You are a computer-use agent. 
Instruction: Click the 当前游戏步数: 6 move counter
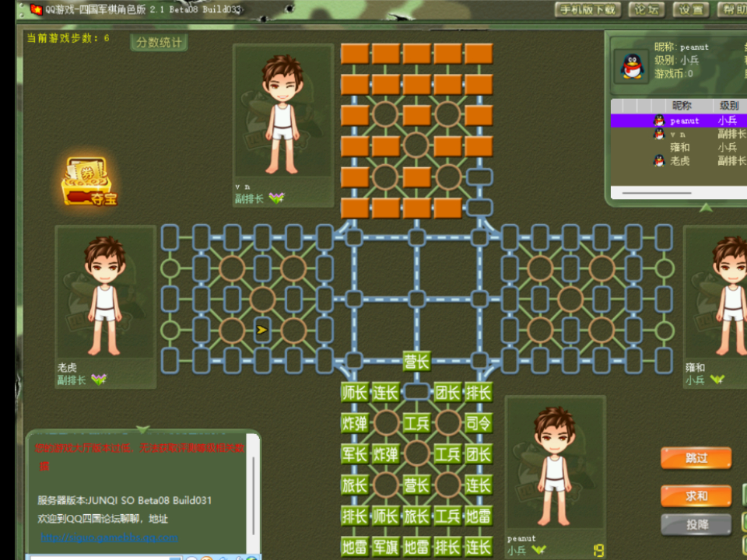[68, 38]
